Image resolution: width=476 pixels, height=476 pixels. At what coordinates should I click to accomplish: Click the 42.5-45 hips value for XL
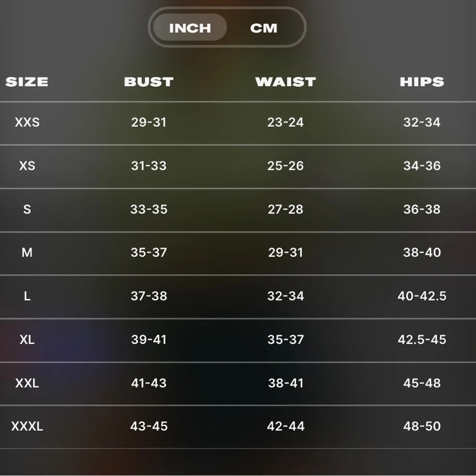[422, 339]
